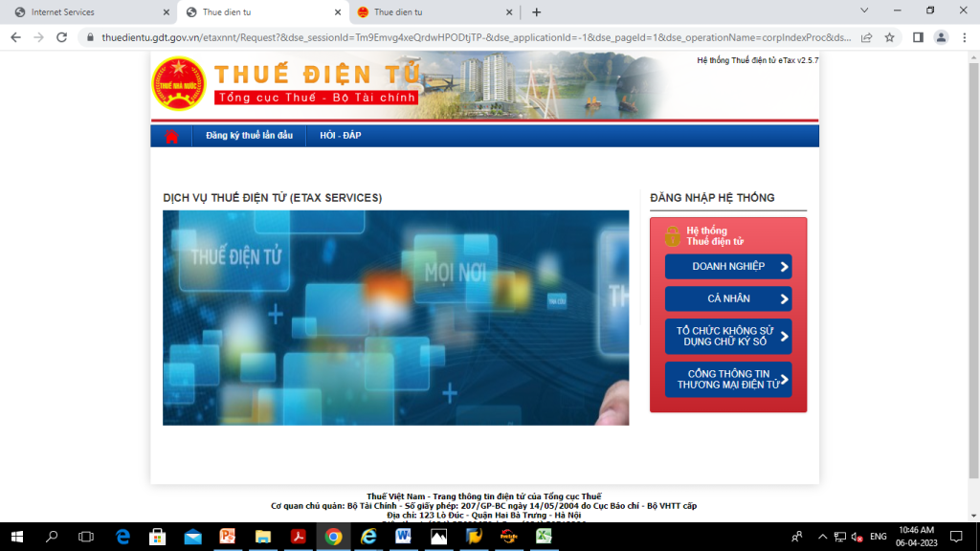The image size is (980, 551).
Task: Reload the page using the refresh icon
Action: 62,37
